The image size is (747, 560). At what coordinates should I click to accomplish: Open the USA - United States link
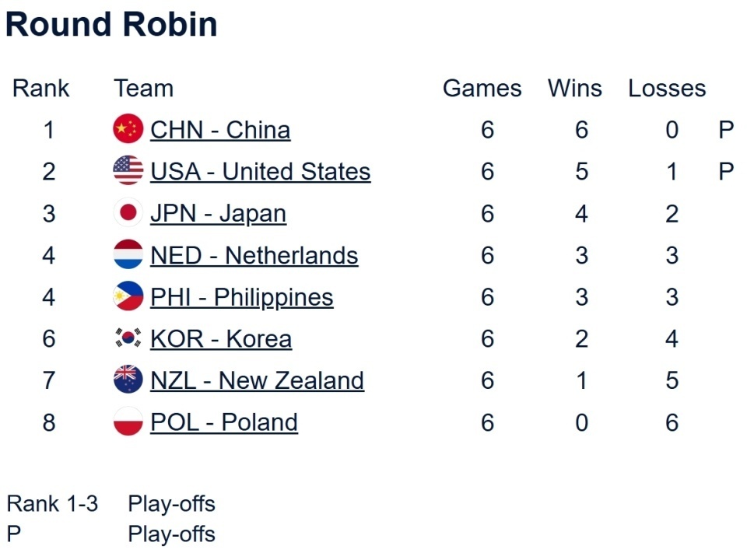click(261, 171)
